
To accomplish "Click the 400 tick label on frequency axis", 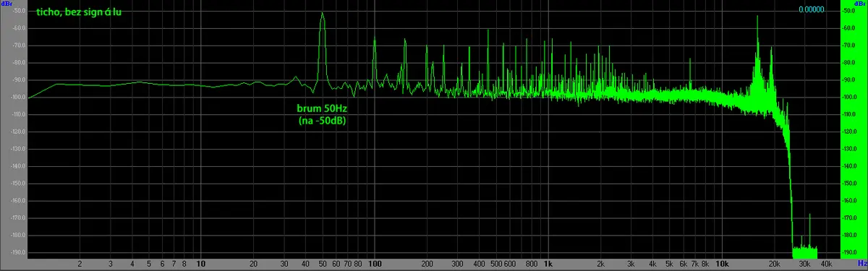I will (x=480, y=264).
